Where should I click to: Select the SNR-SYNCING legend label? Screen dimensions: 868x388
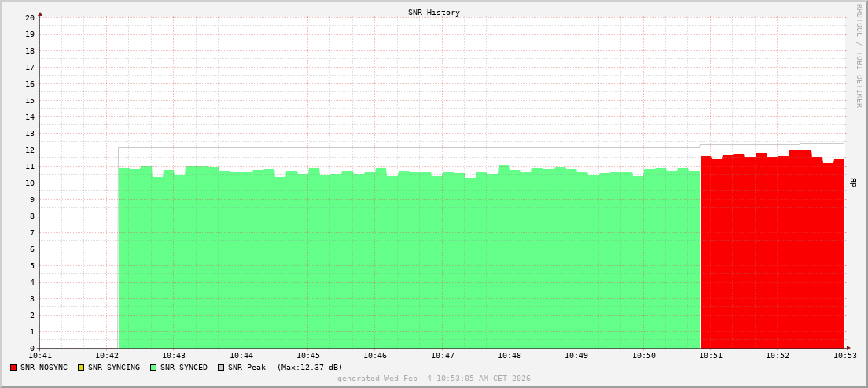(x=114, y=368)
